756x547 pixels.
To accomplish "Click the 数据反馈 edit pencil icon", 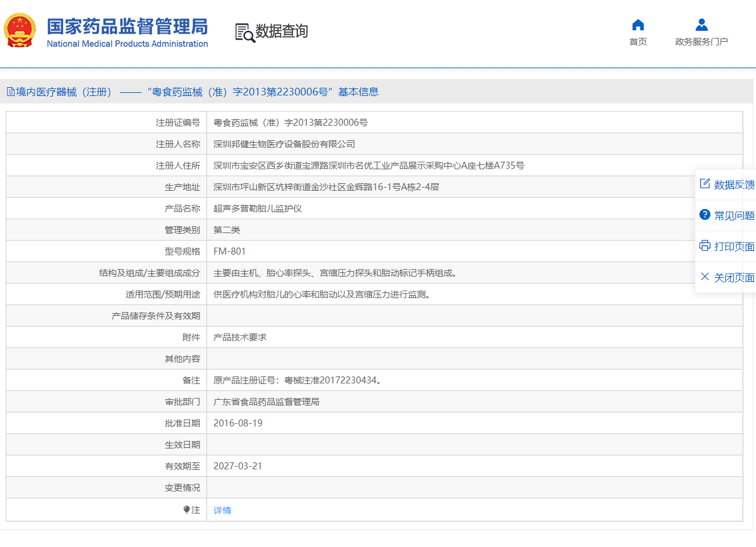I will tap(705, 184).
